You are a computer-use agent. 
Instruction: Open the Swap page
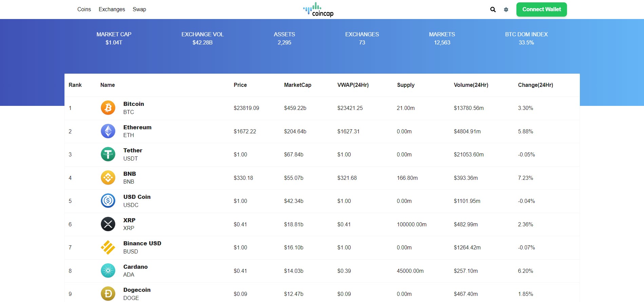coord(139,10)
